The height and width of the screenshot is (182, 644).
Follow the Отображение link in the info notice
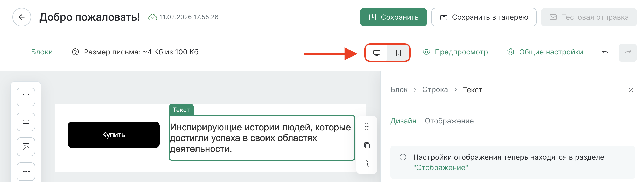coord(440,168)
